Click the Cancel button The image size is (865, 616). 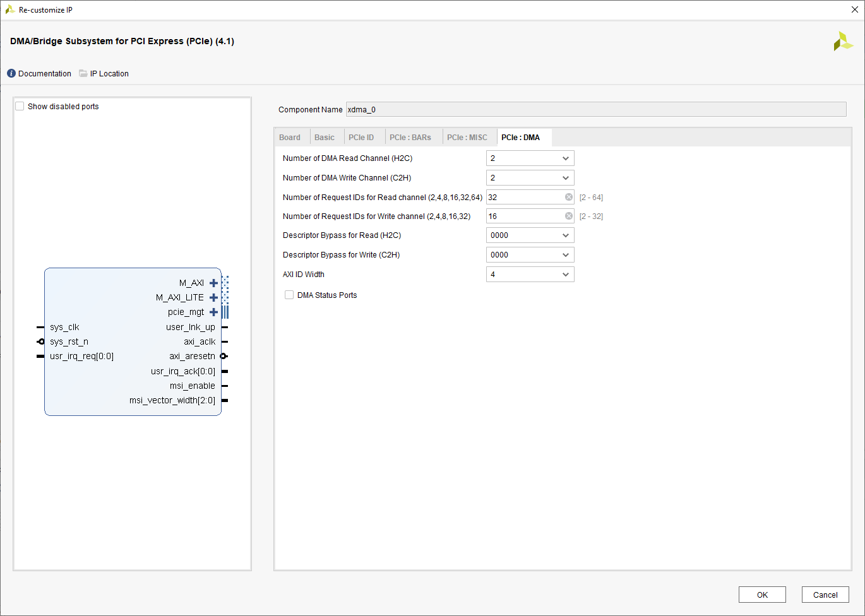pos(825,595)
